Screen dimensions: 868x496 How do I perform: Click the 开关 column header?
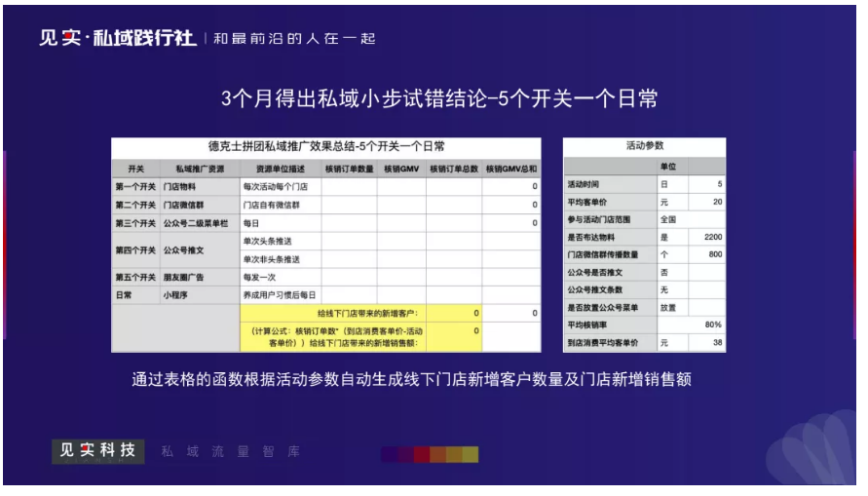tap(135, 169)
